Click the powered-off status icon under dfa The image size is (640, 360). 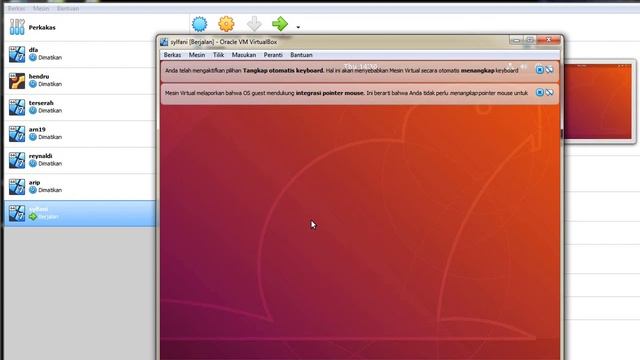click(33, 58)
